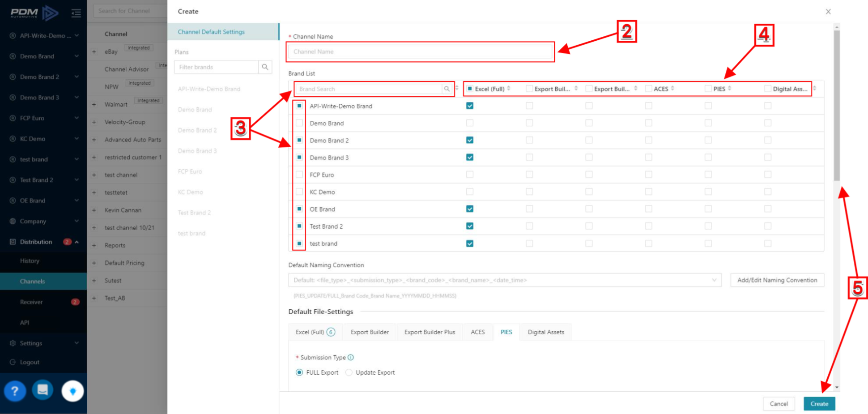This screenshot has height=414, width=868.
Task: Click the sort arrows next to Excel (Full)
Action: tap(509, 89)
